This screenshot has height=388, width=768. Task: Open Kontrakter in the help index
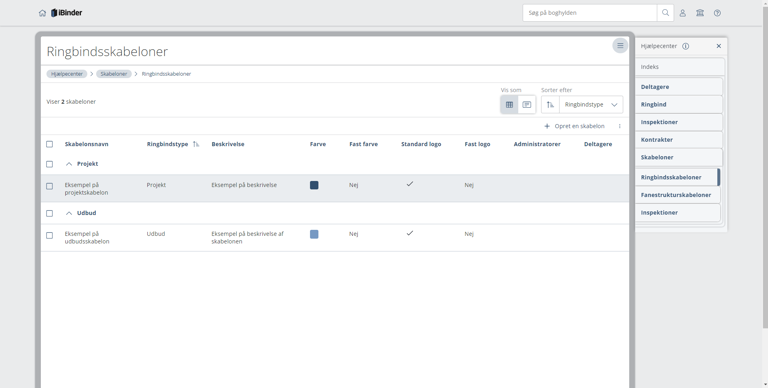[x=679, y=140]
